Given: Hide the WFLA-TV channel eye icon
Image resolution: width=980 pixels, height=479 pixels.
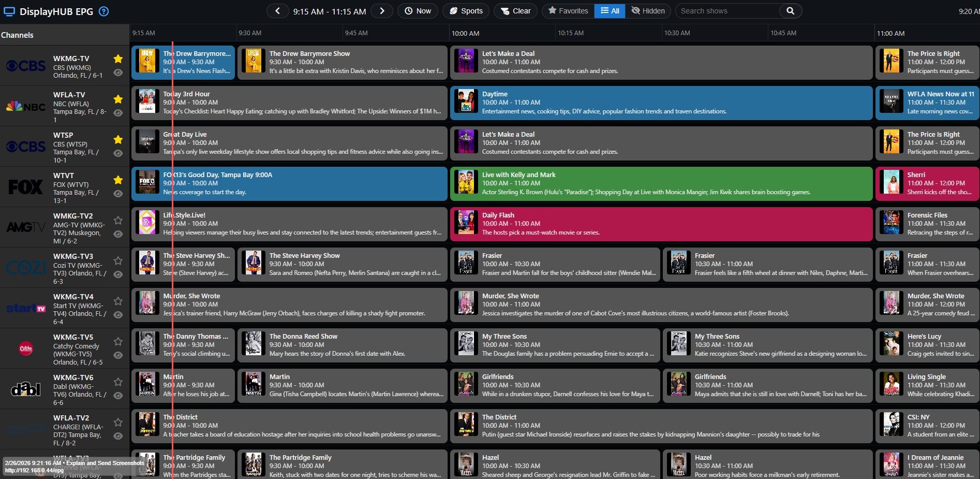Looking at the screenshot, I should (x=118, y=113).
